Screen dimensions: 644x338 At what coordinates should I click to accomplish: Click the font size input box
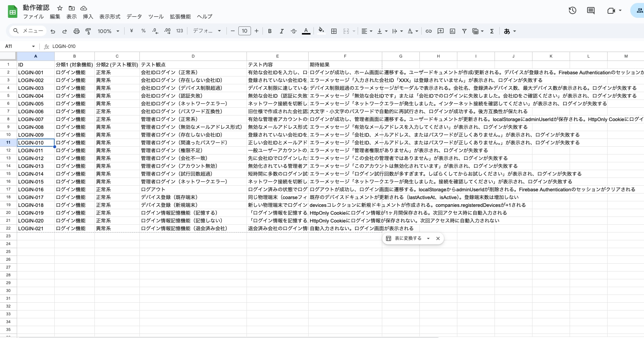(x=244, y=31)
